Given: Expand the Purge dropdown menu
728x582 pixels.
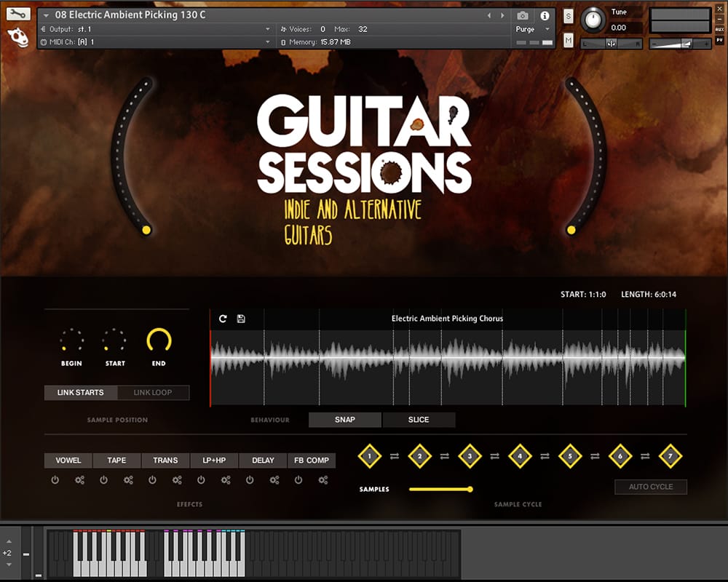Looking at the screenshot, I should tap(547, 29).
